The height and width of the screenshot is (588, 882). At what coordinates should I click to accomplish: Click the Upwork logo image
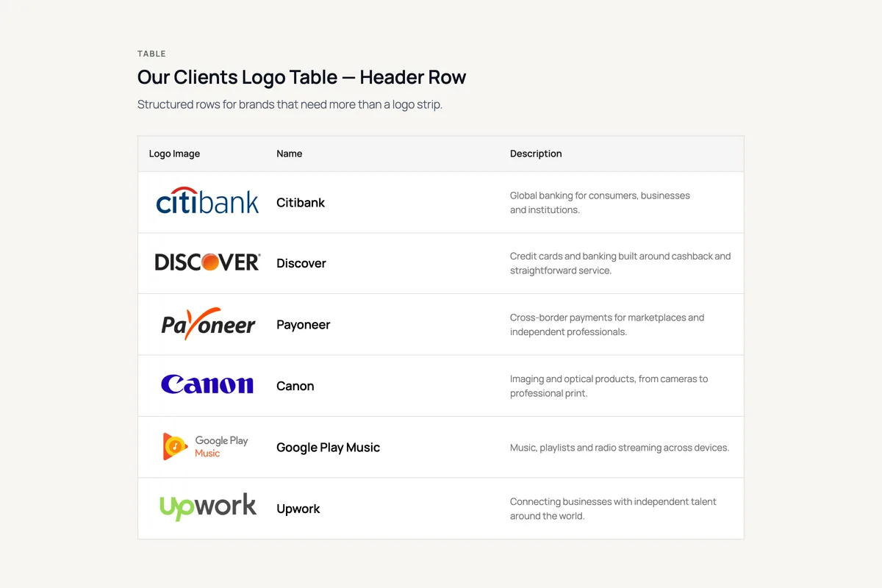click(207, 507)
